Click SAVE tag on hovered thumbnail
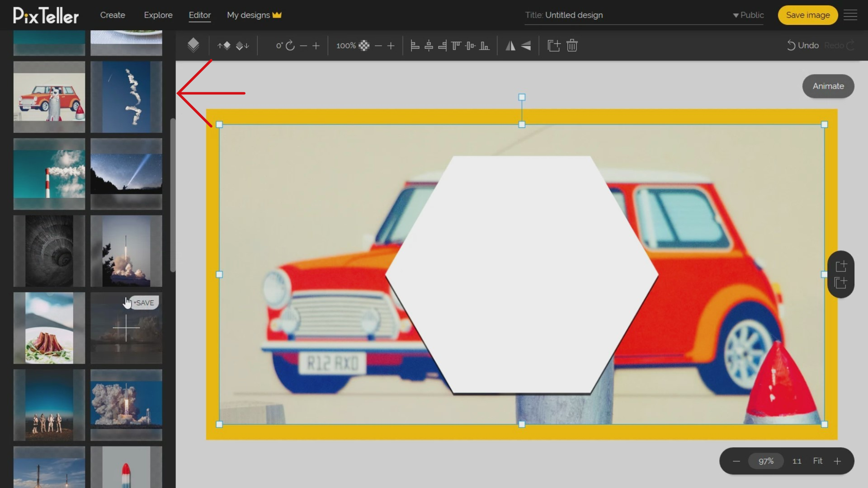 tap(144, 303)
